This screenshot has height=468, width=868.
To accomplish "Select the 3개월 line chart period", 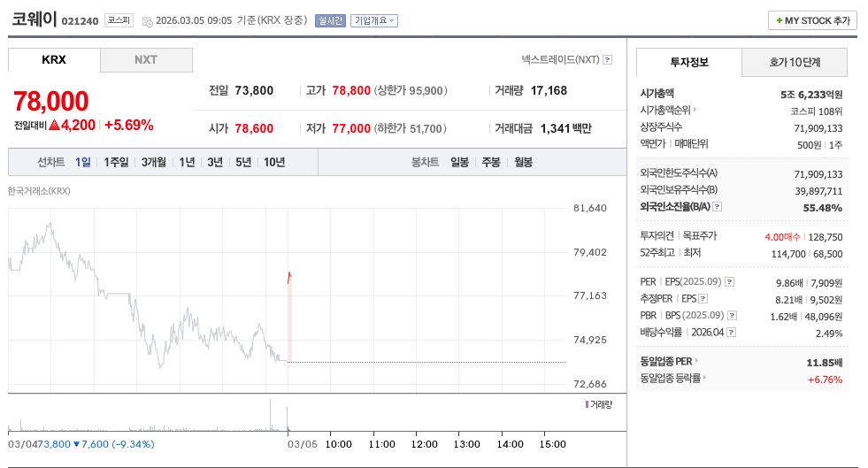I will 154,162.
